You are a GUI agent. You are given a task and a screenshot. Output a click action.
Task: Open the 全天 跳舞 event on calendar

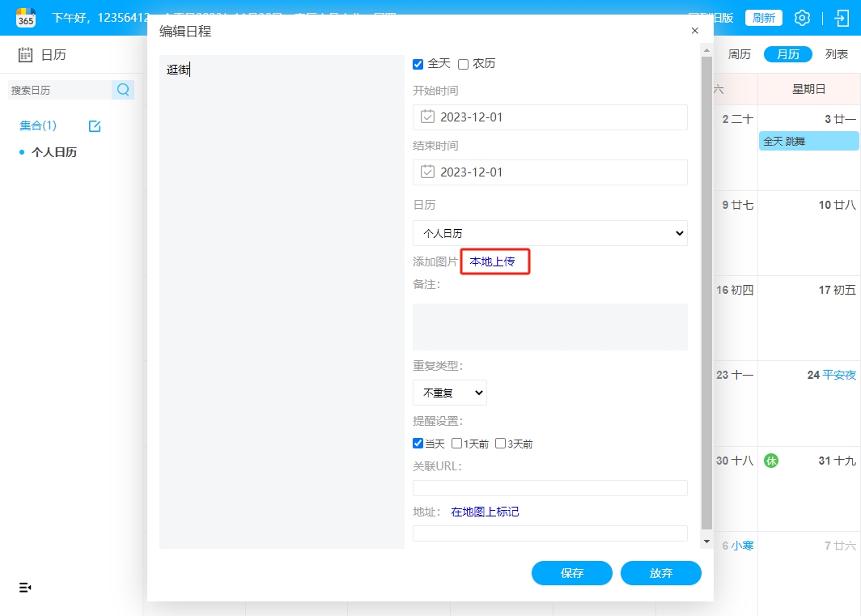pyautogui.click(x=809, y=141)
